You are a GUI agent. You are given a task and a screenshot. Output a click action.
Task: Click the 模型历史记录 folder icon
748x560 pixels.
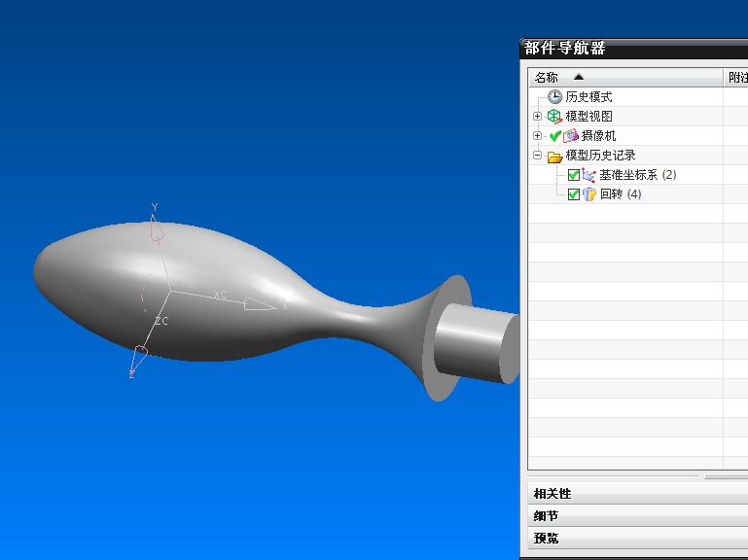tap(554, 156)
